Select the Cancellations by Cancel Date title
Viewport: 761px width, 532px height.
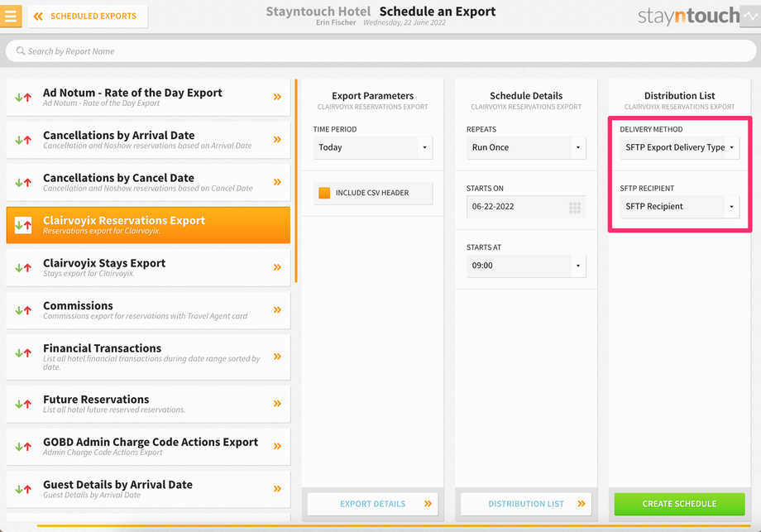[118, 178]
